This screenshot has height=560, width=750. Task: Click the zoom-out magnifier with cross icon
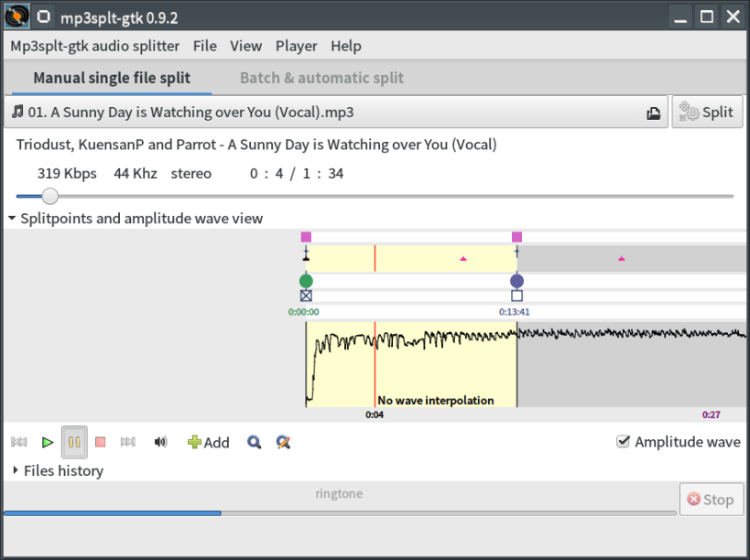coord(283,442)
